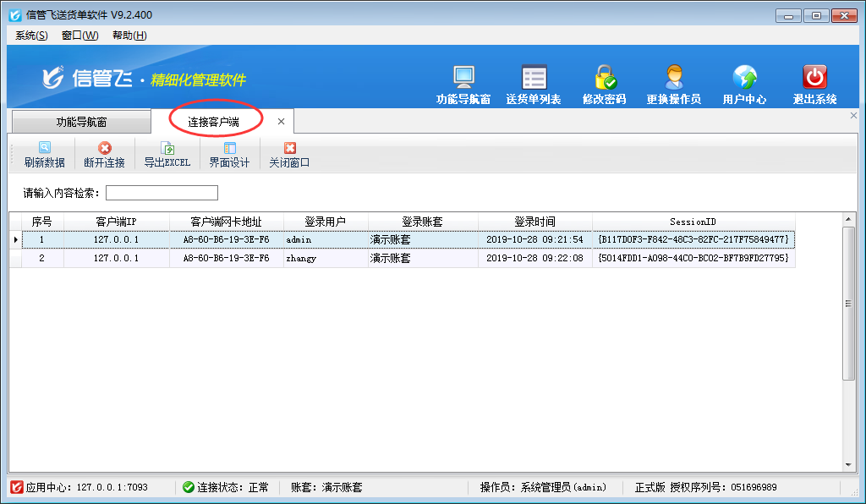Image resolution: width=866 pixels, height=504 pixels.
Task: Click the 关闭窗口 toolbar button
Action: pyautogui.click(x=289, y=148)
